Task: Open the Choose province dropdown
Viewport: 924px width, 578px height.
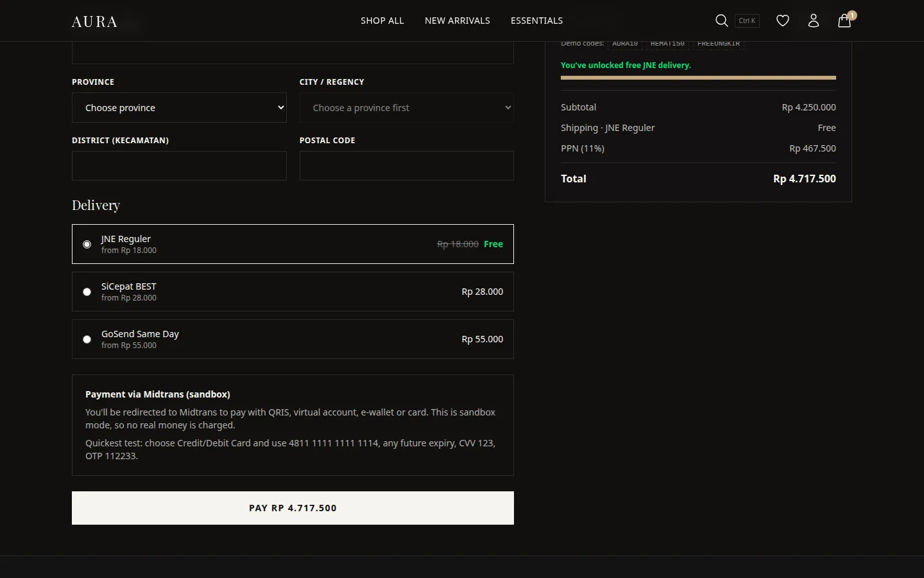Action: (179, 108)
